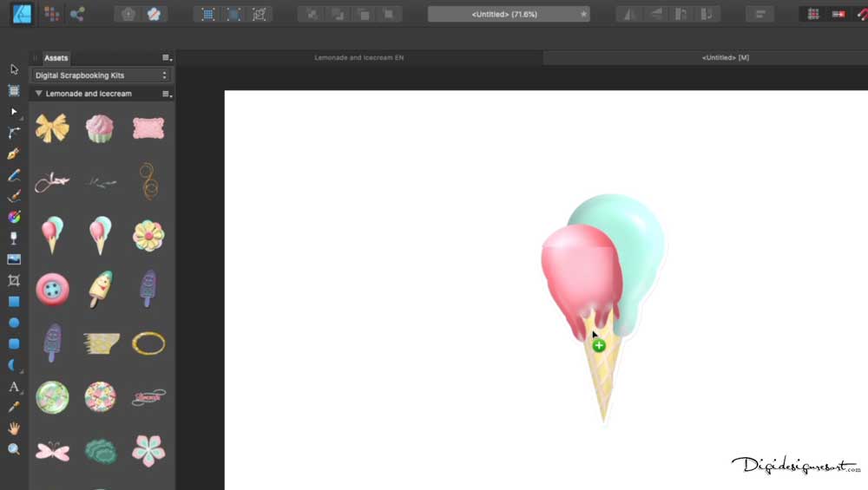The width and height of the screenshot is (868, 490).
Task: Select the pink button asset
Action: click(x=53, y=289)
